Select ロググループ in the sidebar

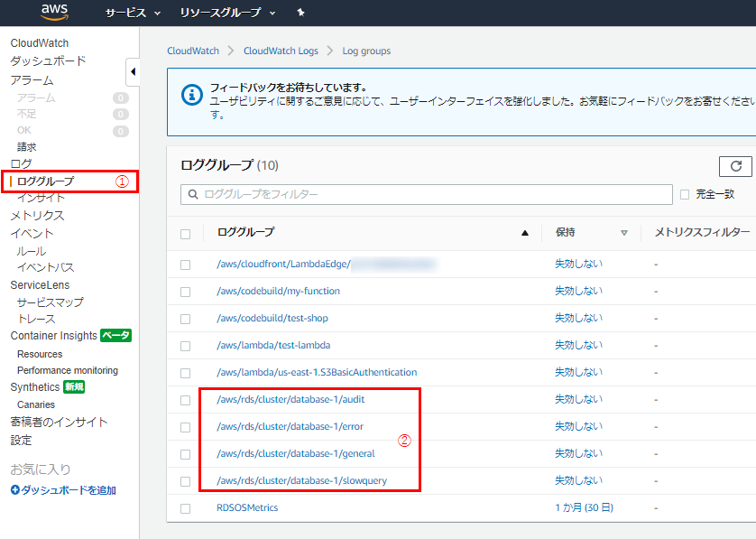coord(45,181)
